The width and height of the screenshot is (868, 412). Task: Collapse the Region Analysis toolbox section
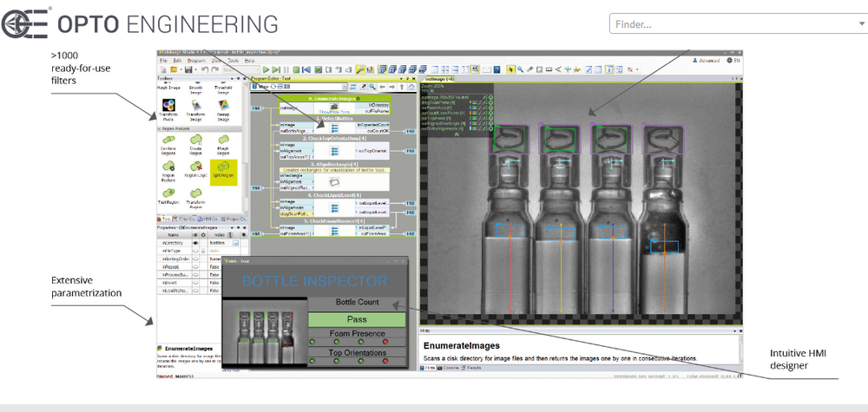[x=159, y=129]
